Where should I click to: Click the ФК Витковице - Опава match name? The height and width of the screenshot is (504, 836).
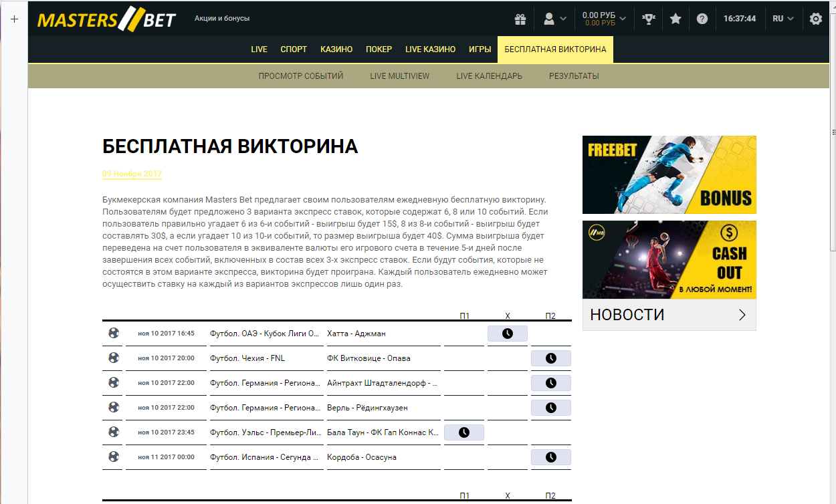369,358
